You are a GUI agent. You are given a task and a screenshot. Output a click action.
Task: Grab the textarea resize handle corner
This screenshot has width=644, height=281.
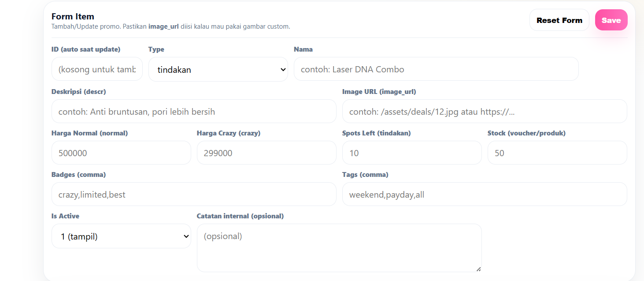point(478,269)
